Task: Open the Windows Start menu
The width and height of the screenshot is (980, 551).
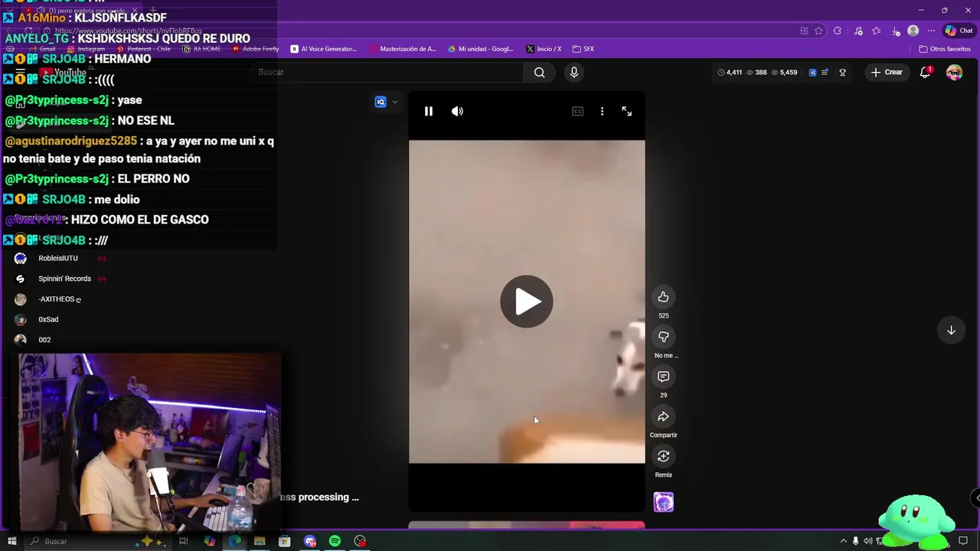Action: [11, 541]
